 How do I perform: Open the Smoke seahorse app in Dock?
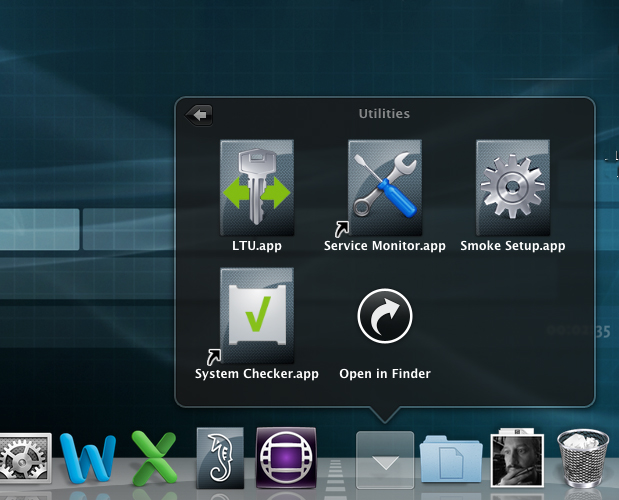click(220, 458)
